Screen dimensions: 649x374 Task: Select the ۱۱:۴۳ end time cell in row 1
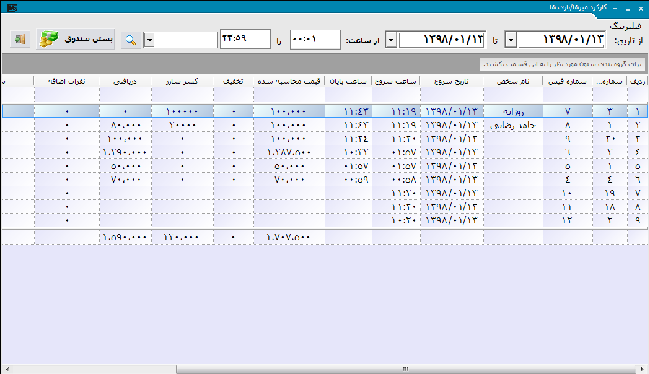point(348,111)
